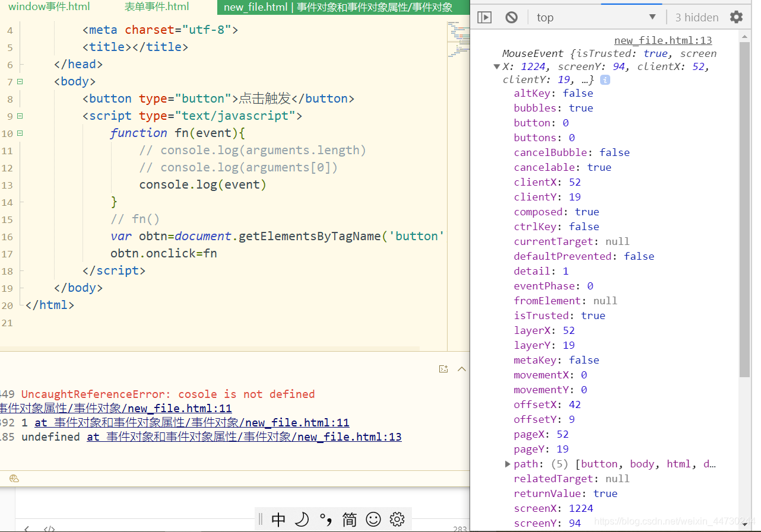
Task: Click the obtn.onclick=fn code line
Action: 164,253
